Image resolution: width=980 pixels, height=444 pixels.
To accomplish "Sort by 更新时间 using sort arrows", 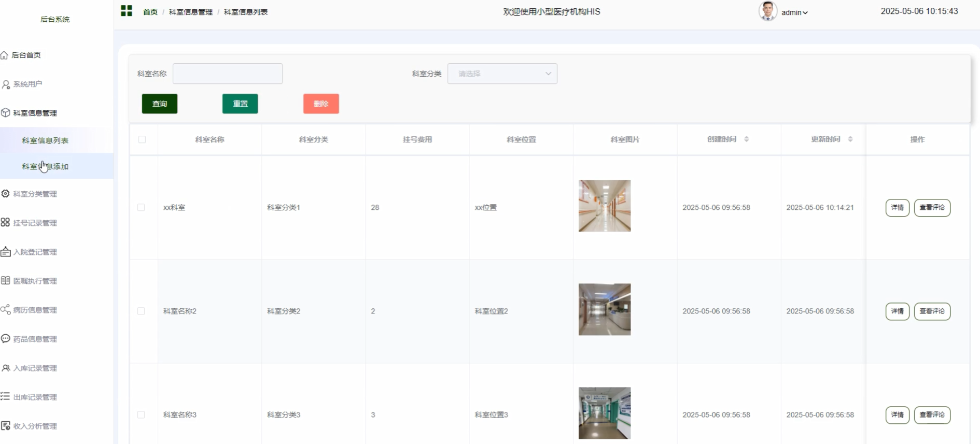I will click(x=850, y=139).
